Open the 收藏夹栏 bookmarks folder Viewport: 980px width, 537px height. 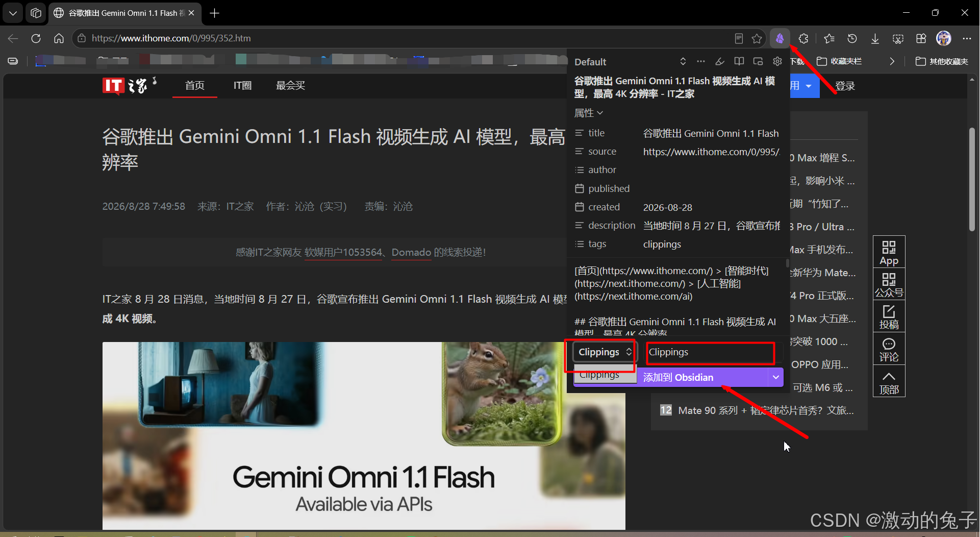(839, 61)
